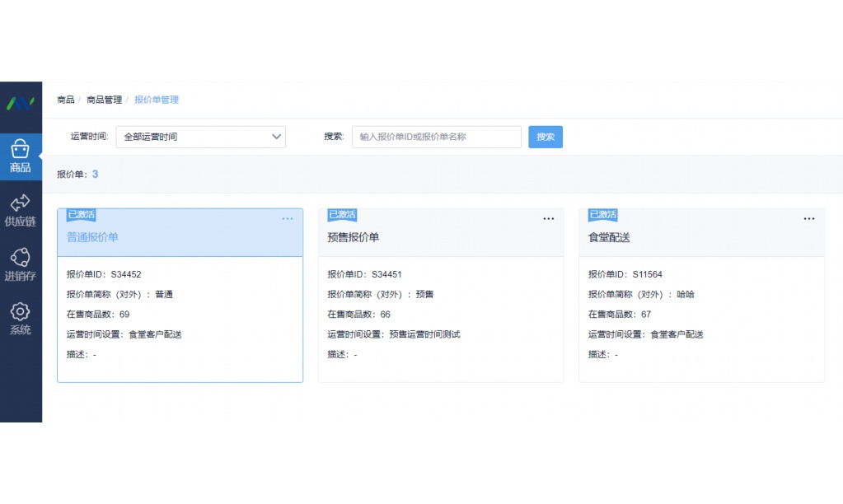Click the 报价单管理 breadcrumb link
The width and height of the screenshot is (843, 504).
click(x=157, y=100)
